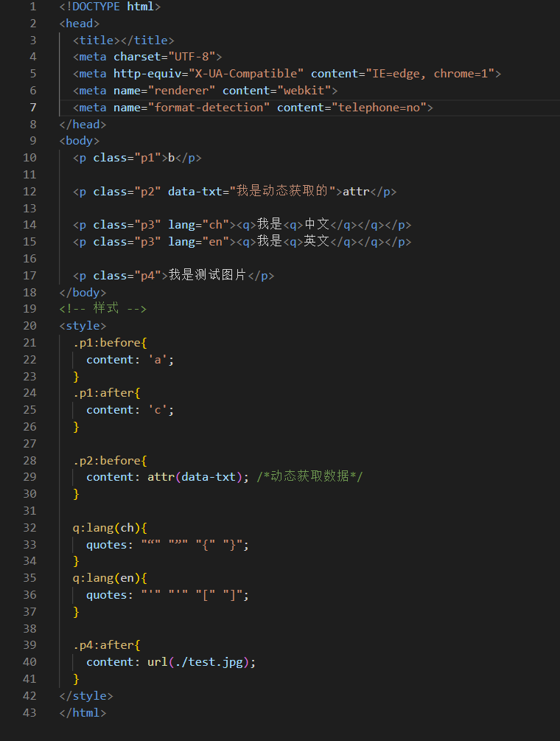Click the "X-UA-Compatible" string value

pyautogui.click(x=246, y=74)
